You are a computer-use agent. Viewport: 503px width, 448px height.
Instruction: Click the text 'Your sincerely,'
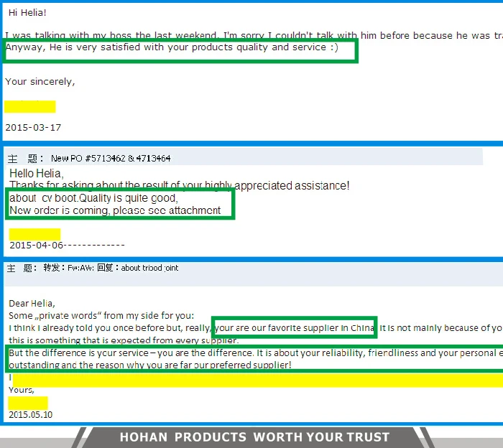pyautogui.click(x=40, y=82)
